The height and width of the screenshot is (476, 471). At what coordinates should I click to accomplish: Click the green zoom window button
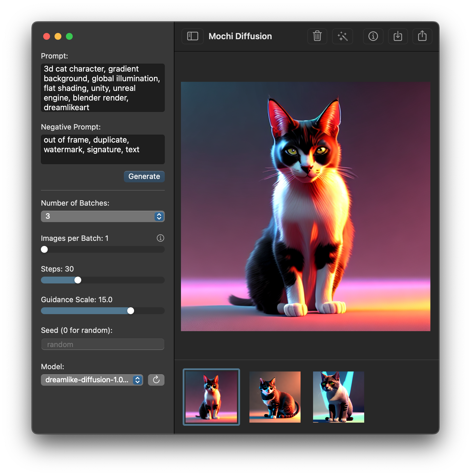pos(69,36)
